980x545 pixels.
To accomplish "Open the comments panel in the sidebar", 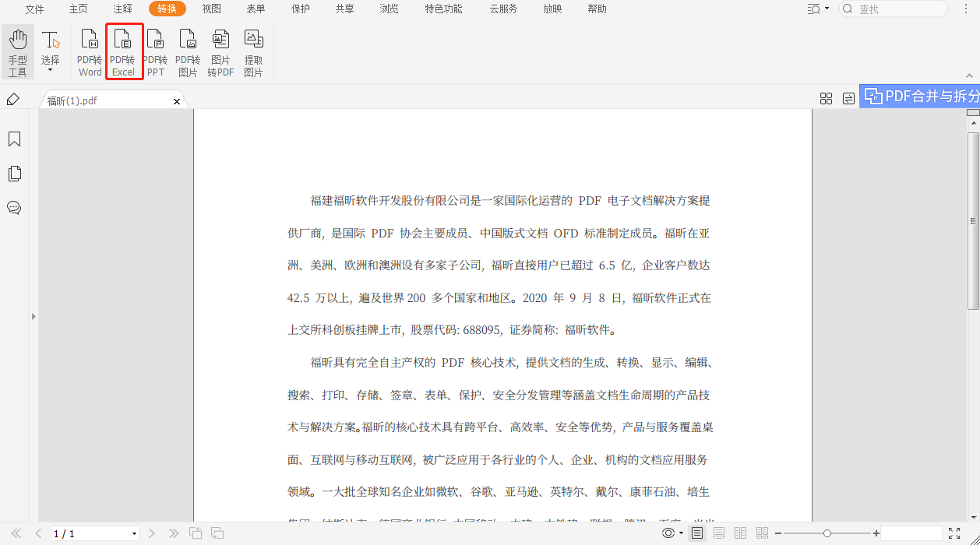I will 14,208.
